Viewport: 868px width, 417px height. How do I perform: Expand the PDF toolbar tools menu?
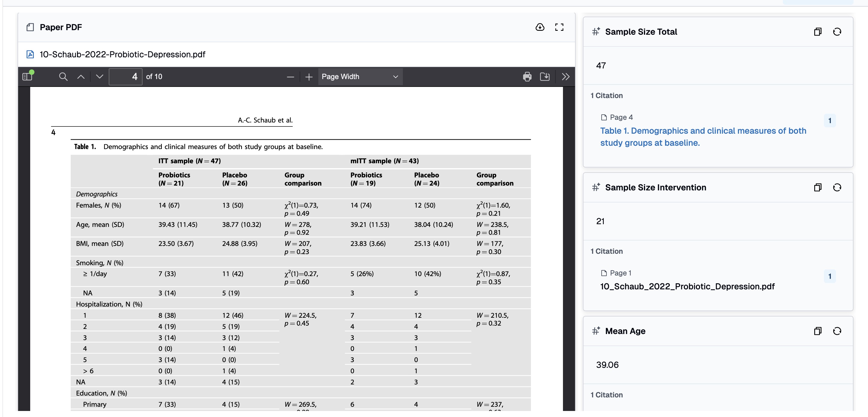[x=565, y=77]
